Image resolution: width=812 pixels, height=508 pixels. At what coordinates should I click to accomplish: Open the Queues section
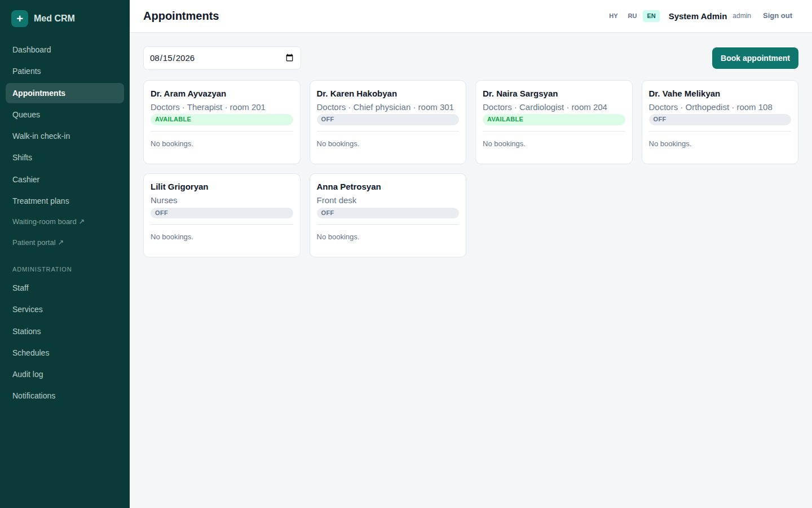(x=65, y=115)
